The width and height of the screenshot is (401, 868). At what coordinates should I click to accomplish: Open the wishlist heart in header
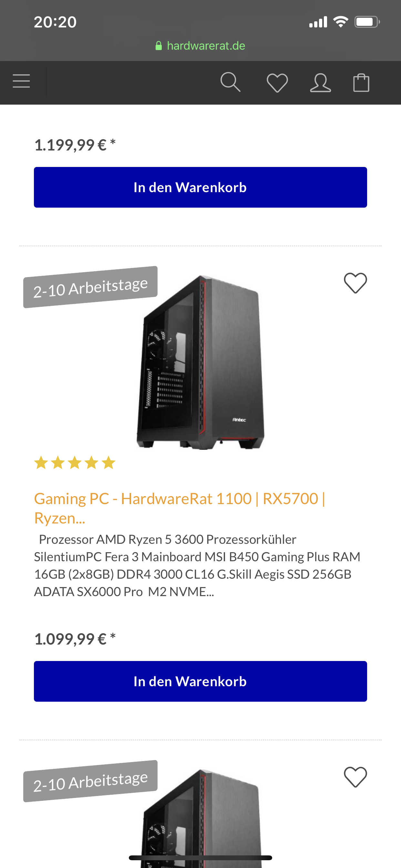pyautogui.click(x=277, y=83)
